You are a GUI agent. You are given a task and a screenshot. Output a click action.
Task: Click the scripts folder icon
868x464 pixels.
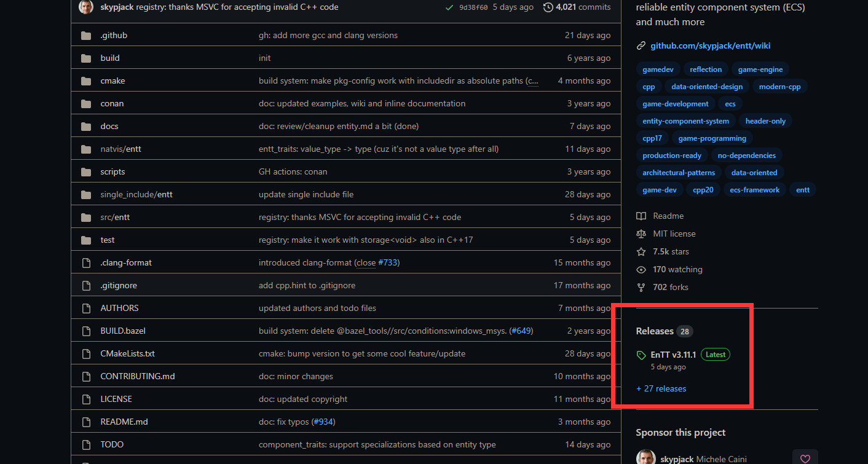[x=86, y=171]
